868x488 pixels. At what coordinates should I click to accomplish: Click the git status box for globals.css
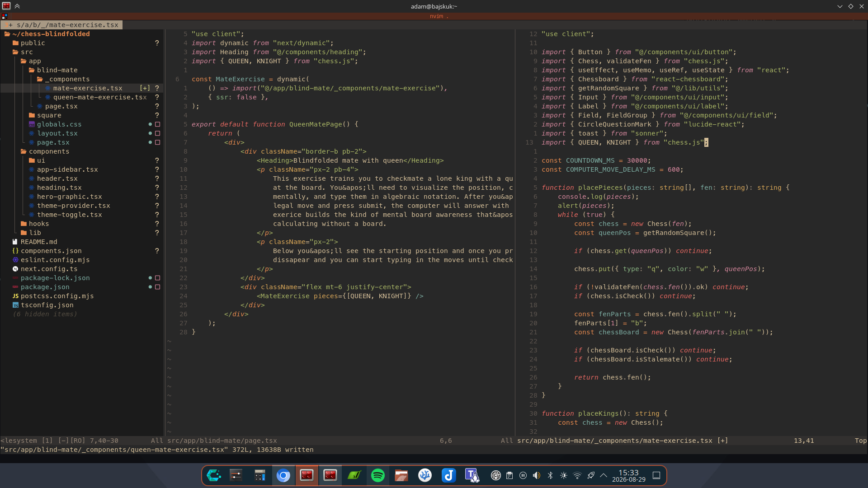pos(158,124)
